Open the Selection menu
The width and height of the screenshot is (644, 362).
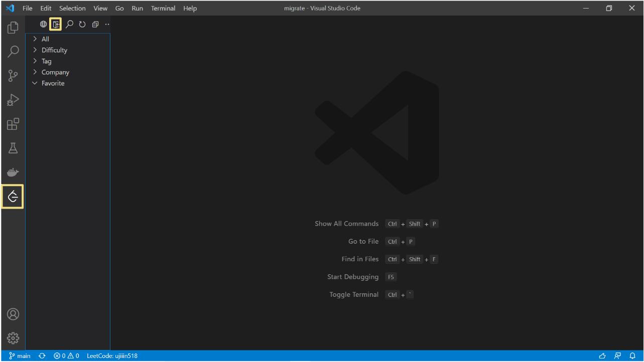tap(72, 8)
